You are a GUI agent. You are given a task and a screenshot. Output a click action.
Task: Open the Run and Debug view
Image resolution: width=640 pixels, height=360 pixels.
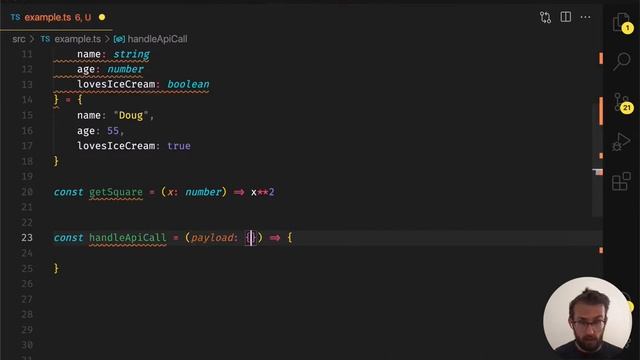click(x=622, y=142)
